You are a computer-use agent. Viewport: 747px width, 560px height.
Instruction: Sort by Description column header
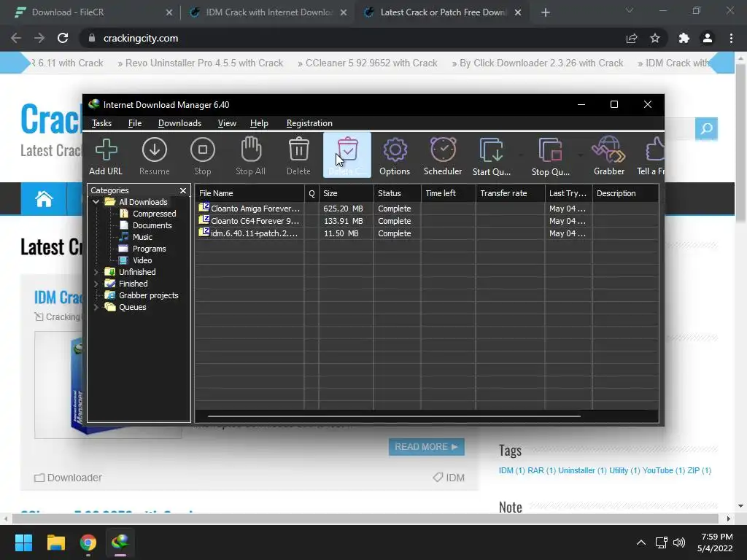pos(625,193)
